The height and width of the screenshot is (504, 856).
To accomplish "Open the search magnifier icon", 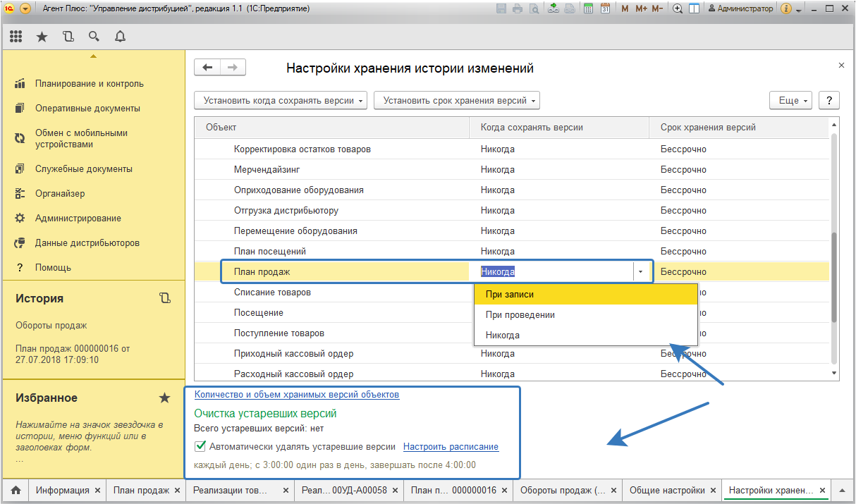I will 94,37.
